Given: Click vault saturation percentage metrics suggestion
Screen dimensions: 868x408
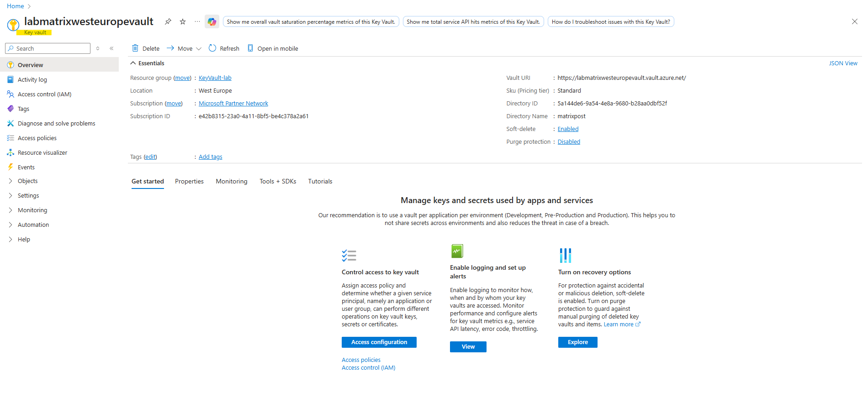Looking at the screenshot, I should pyautogui.click(x=311, y=21).
